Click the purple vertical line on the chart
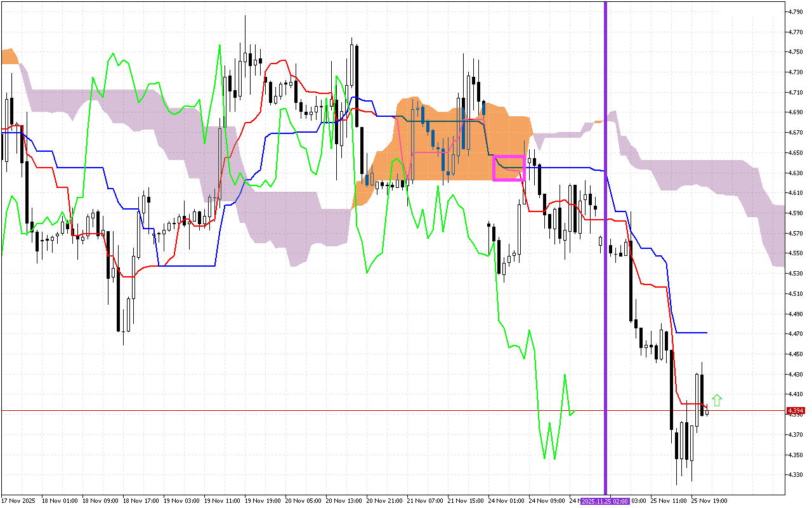This screenshot has height=508, width=812. 605,254
